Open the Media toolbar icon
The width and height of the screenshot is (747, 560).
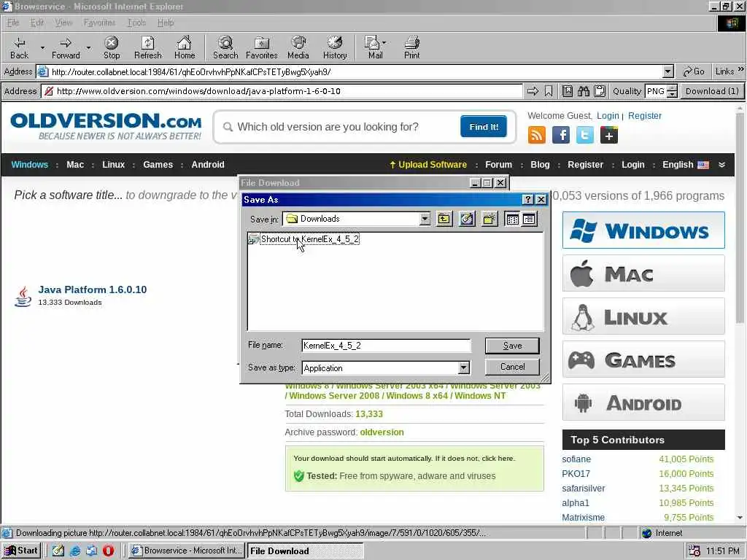click(298, 47)
